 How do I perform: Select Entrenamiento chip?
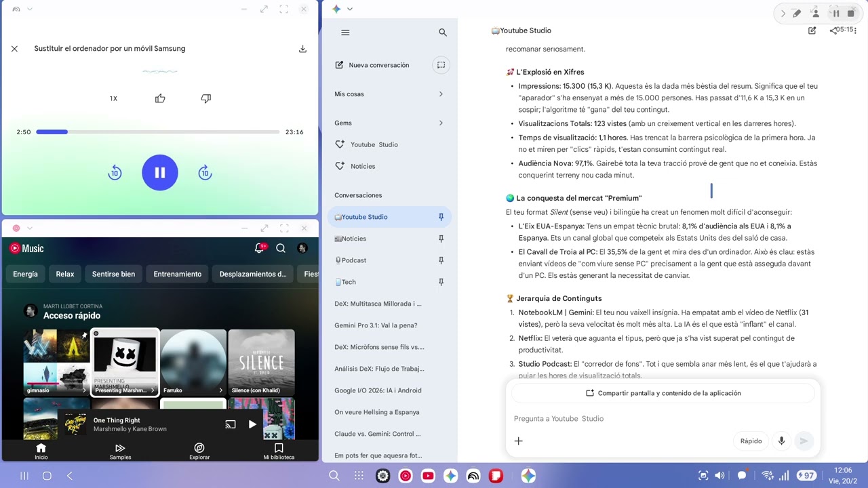pyautogui.click(x=178, y=274)
